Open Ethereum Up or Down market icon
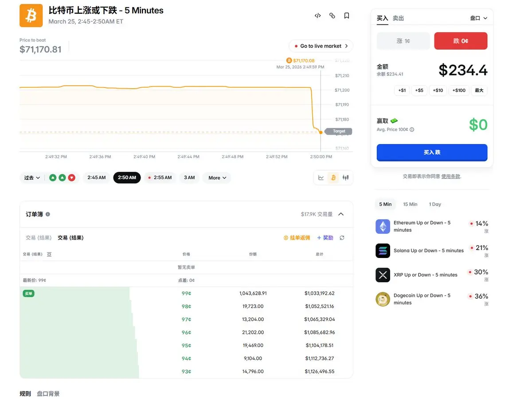The height and width of the screenshot is (402, 532). (x=383, y=226)
